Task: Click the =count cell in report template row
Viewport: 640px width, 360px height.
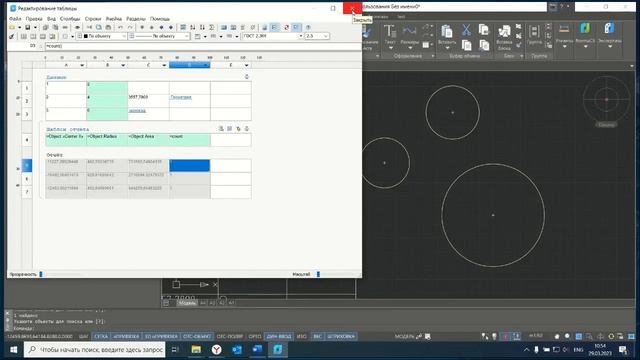Action: (x=189, y=140)
